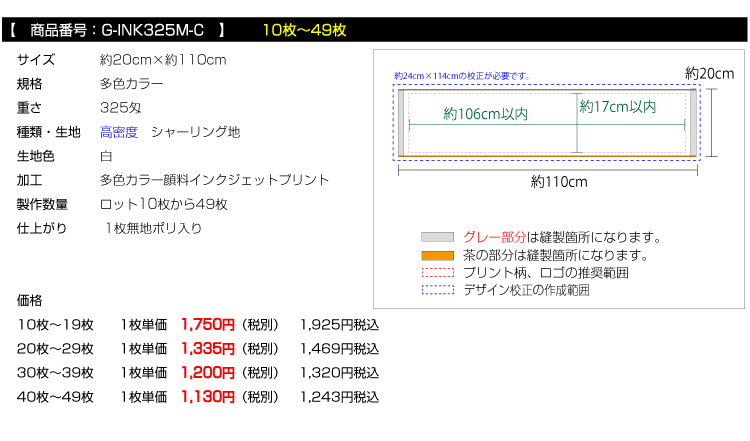Image resolution: width=750 pixels, height=441 pixels.
Task: Click 1,335円 unit price
Action: click(x=208, y=348)
